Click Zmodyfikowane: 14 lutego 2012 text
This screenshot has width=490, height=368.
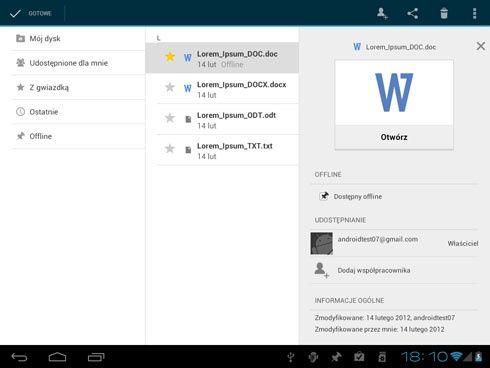[x=385, y=318]
